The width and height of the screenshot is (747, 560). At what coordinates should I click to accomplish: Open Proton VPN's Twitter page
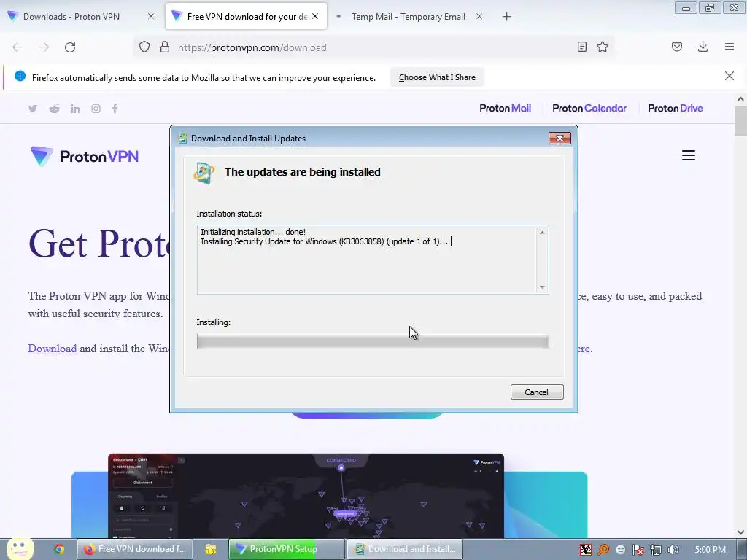point(32,109)
